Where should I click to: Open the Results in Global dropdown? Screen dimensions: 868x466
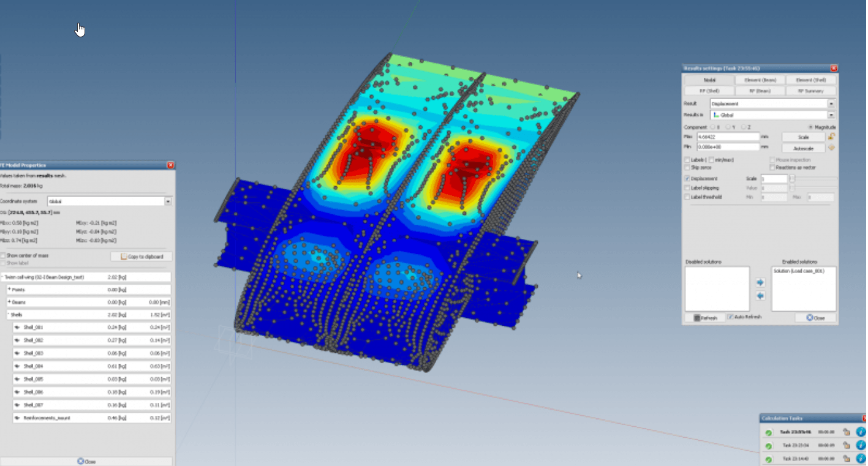pyautogui.click(x=772, y=115)
